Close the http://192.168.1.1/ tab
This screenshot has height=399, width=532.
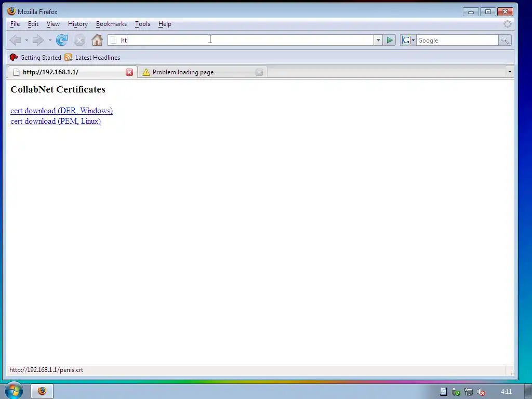click(129, 72)
